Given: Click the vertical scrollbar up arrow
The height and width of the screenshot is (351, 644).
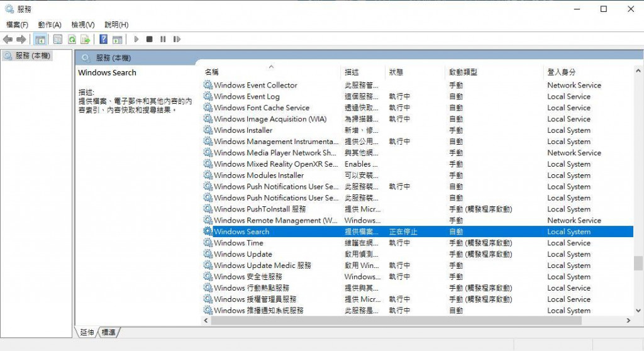Looking at the screenshot, I should click(638, 71).
